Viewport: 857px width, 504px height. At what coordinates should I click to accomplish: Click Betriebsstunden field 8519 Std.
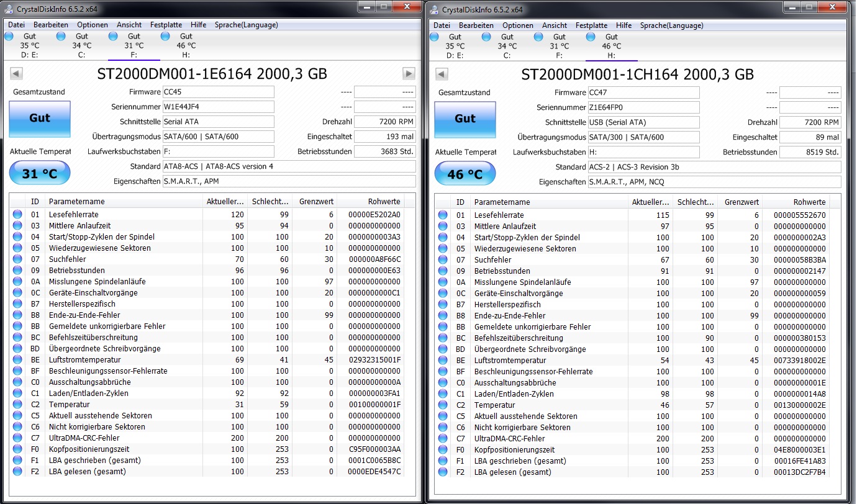[x=810, y=152]
